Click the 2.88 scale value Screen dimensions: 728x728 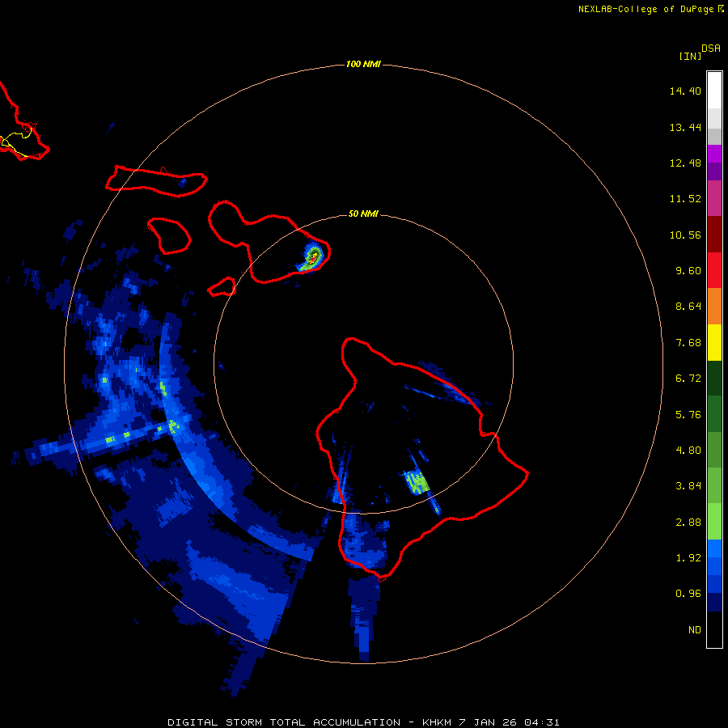pyautogui.click(x=688, y=522)
